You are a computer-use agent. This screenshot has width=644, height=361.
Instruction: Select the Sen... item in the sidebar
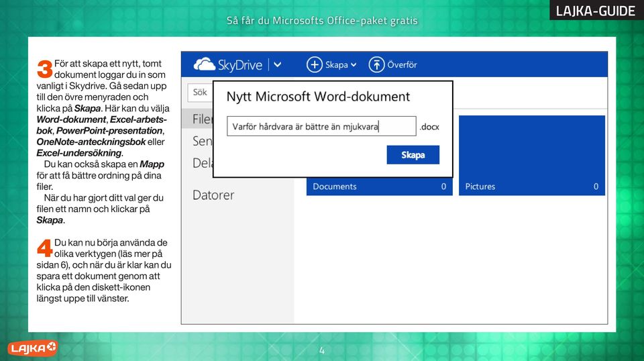point(202,141)
